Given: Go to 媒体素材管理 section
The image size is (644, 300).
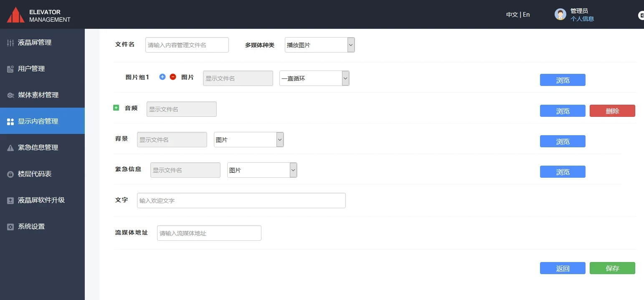Looking at the screenshot, I should tap(42, 95).
